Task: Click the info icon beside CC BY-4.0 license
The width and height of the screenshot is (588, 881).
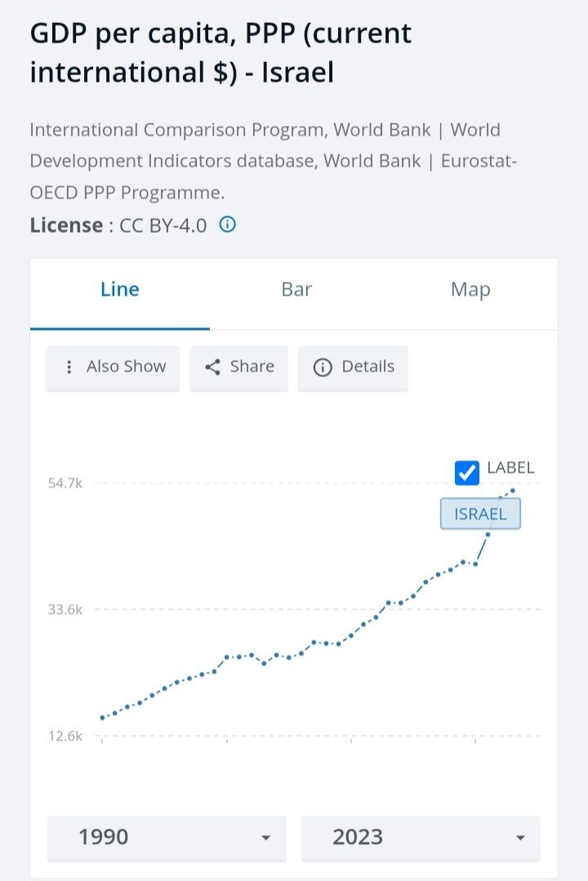Action: tap(228, 225)
